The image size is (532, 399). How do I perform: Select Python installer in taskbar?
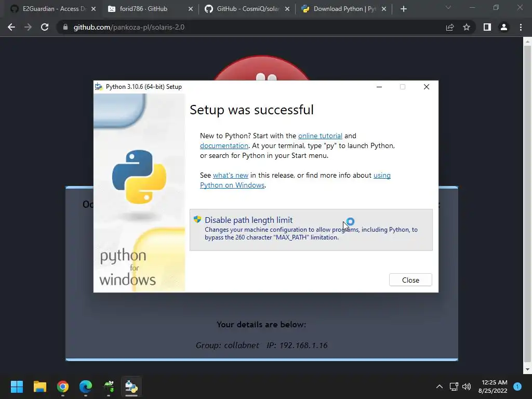click(x=131, y=387)
